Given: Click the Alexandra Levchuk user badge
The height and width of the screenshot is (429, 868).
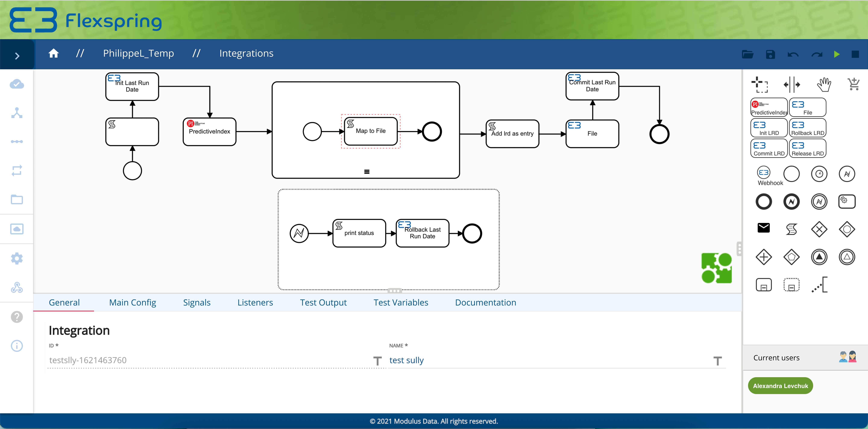Looking at the screenshot, I should [x=780, y=386].
